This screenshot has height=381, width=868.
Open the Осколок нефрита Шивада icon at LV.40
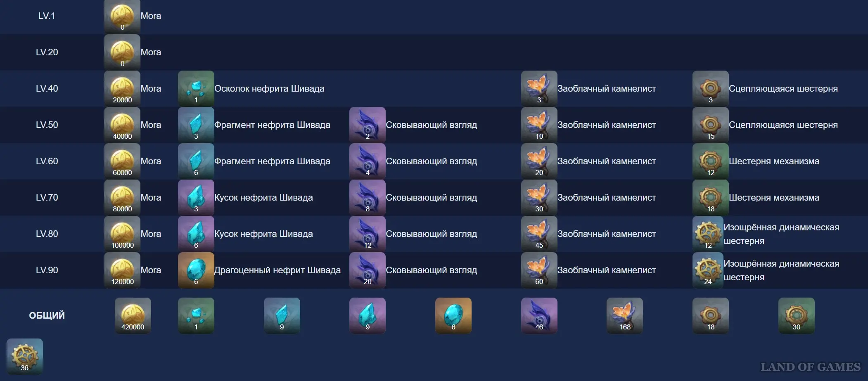point(196,88)
